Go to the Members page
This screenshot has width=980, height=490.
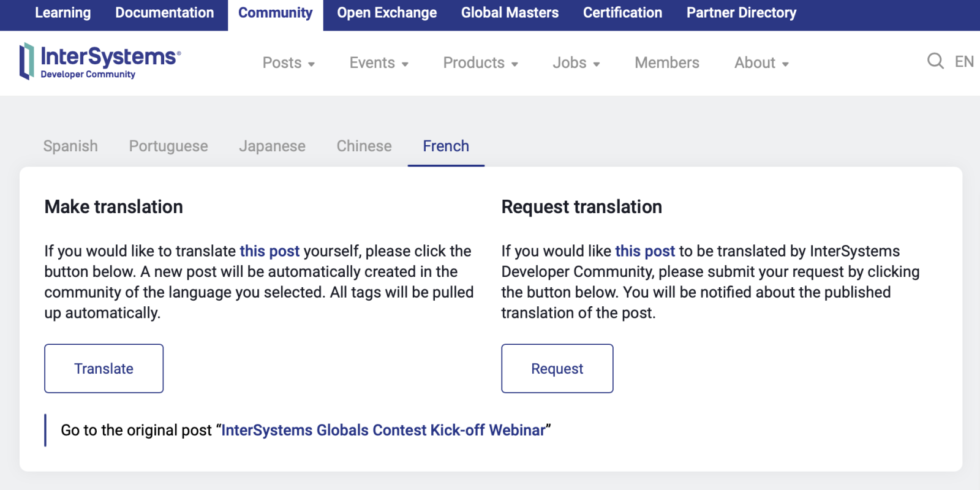666,63
